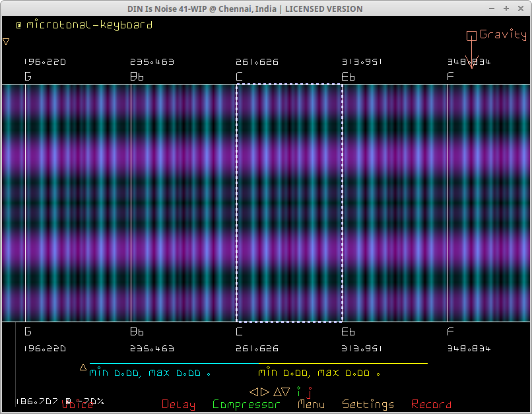Toggle the Delay effect

click(178, 405)
